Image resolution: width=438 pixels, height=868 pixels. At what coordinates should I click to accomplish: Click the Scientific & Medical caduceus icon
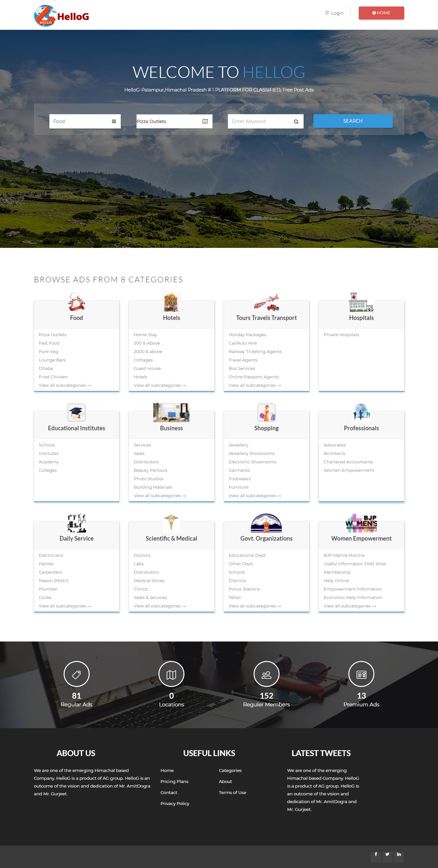tap(171, 523)
